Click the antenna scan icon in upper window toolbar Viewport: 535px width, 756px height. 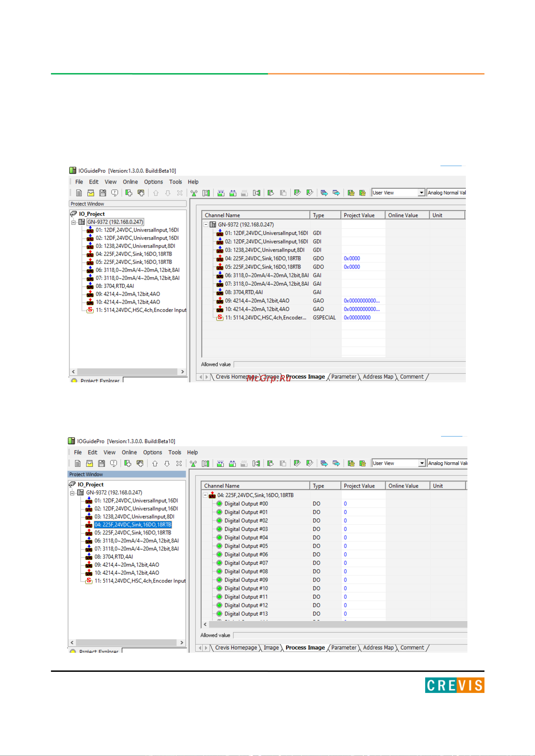194,193
